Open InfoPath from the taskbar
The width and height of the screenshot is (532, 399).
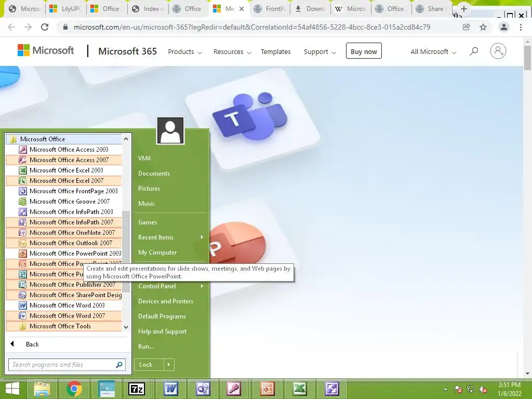click(332, 389)
